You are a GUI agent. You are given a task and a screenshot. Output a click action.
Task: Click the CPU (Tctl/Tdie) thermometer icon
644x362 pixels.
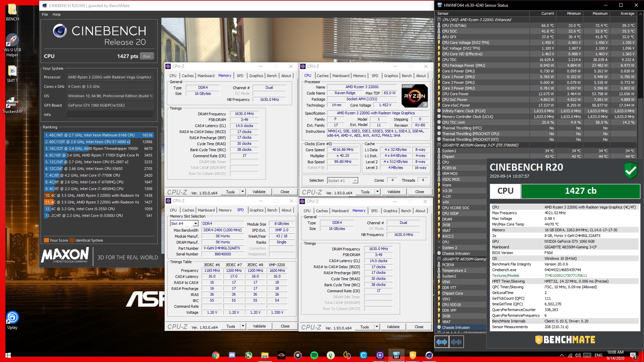(x=439, y=25)
